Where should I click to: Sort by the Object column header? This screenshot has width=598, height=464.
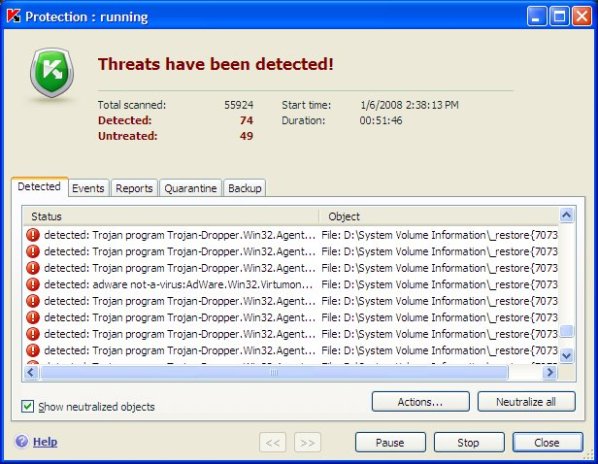pos(439,216)
